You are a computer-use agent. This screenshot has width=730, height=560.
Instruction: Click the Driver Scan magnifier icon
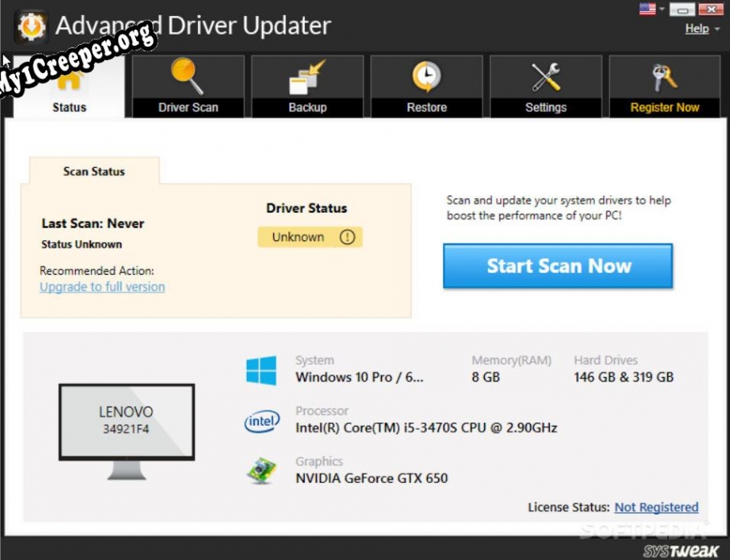187,77
